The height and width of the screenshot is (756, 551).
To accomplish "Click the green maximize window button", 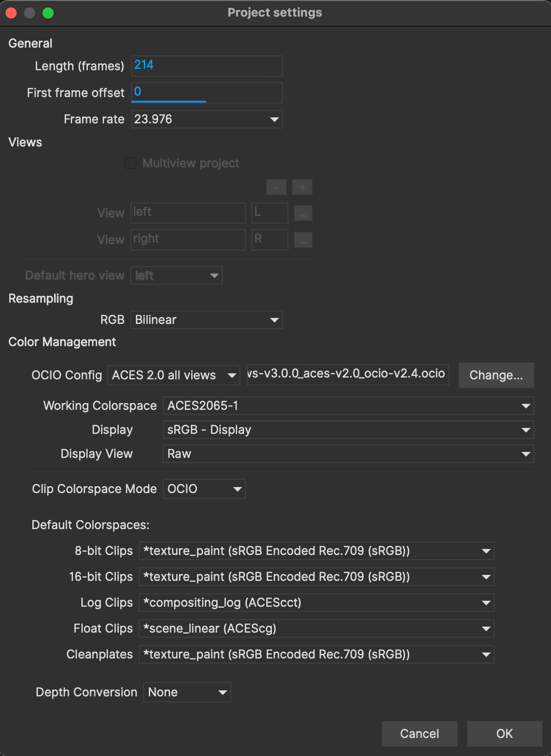I will coord(48,13).
